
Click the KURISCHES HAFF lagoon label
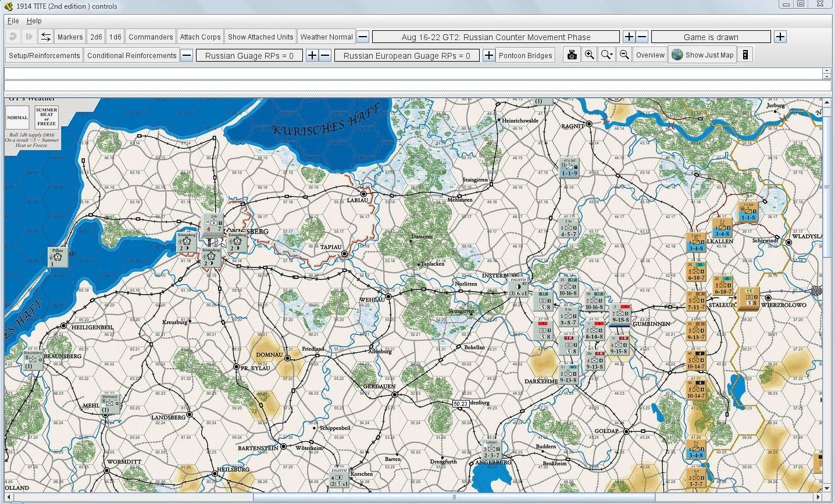coord(327,120)
